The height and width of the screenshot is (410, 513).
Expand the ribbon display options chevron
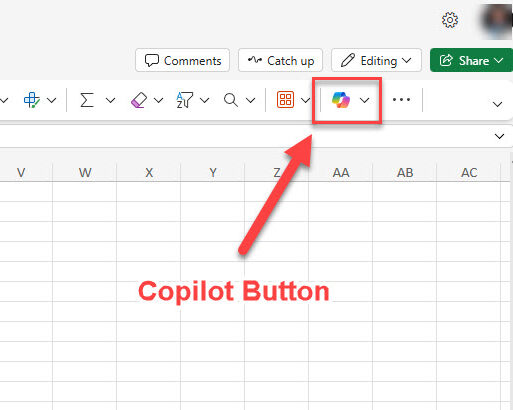497,104
